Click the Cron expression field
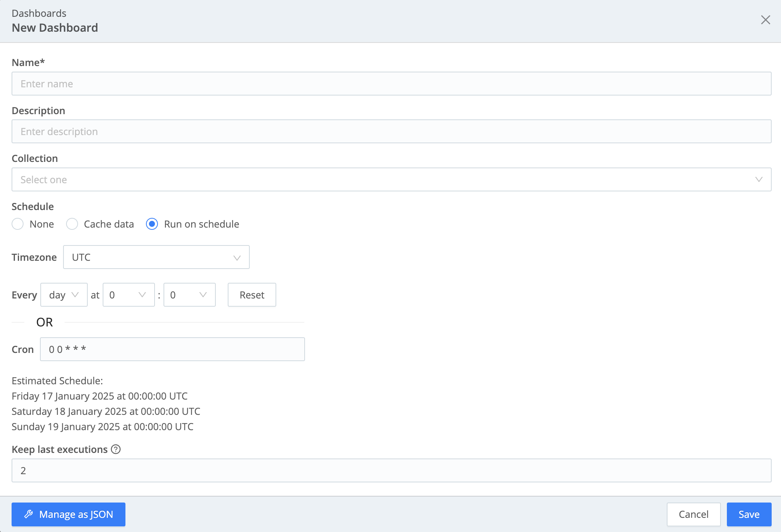 coord(172,349)
